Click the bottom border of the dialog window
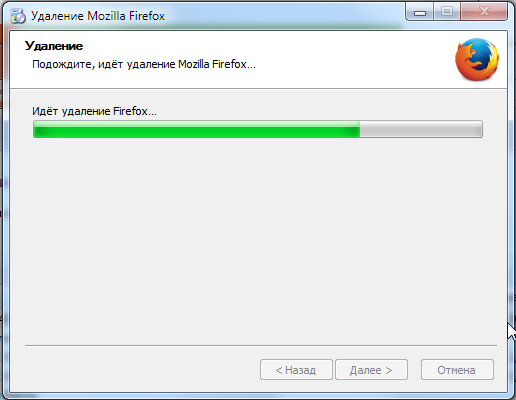Viewport: 516px width, 400px height. [x=258, y=395]
